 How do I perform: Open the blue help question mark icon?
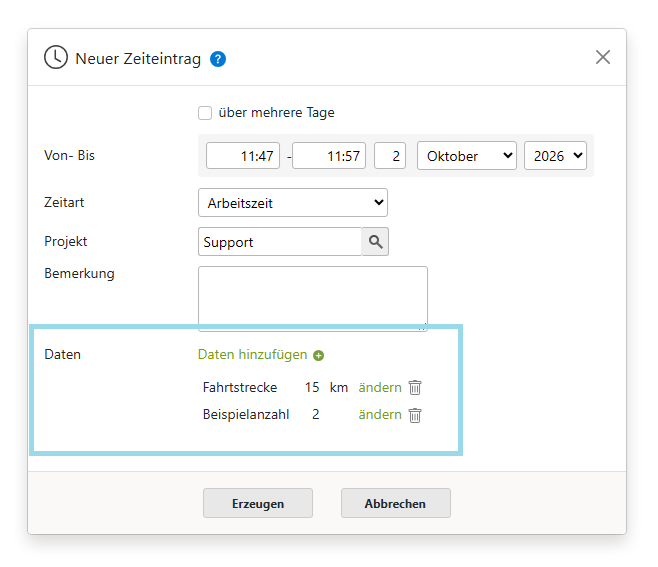click(x=218, y=59)
